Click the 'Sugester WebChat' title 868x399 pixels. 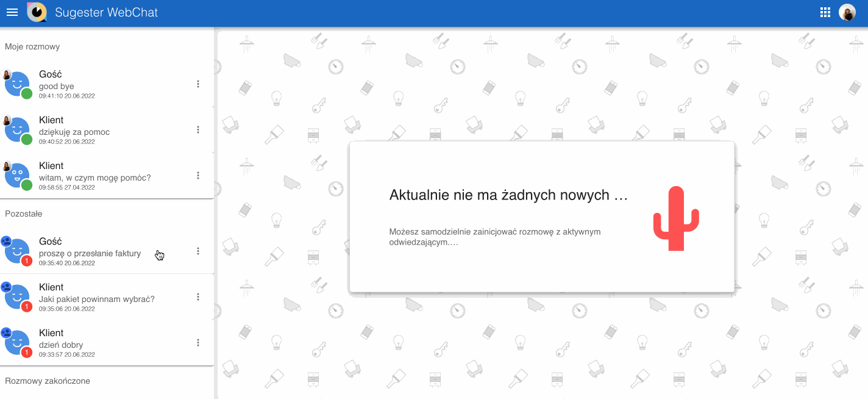[107, 12]
